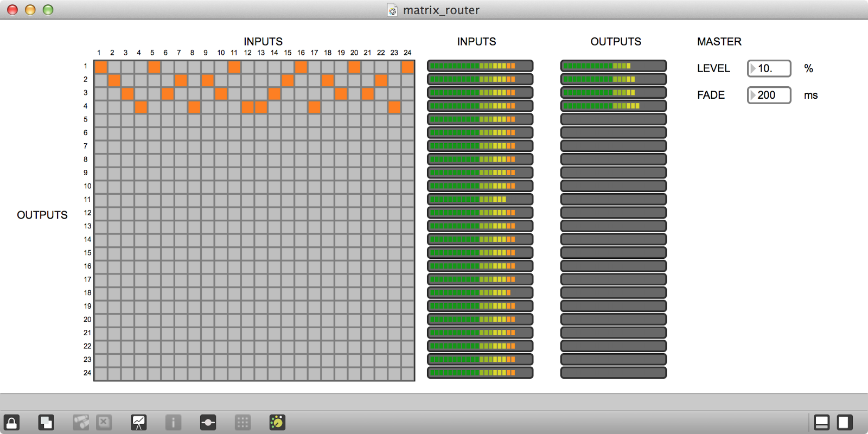
Task: Click the LEVEL number box triangle
Action: [753, 68]
